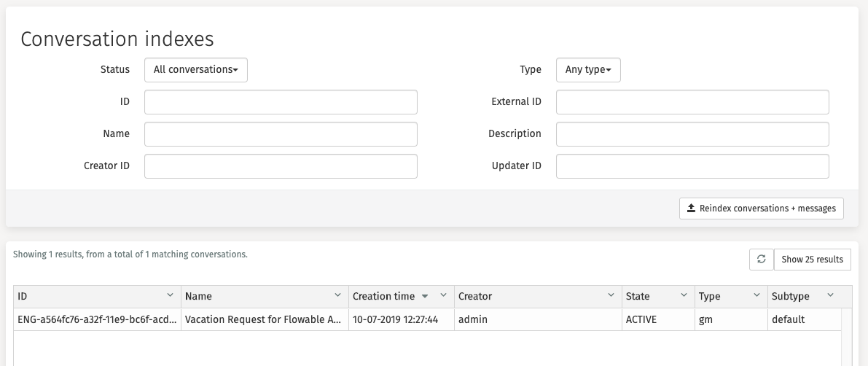Click the refresh results icon
The height and width of the screenshot is (366, 868).
pyautogui.click(x=761, y=260)
